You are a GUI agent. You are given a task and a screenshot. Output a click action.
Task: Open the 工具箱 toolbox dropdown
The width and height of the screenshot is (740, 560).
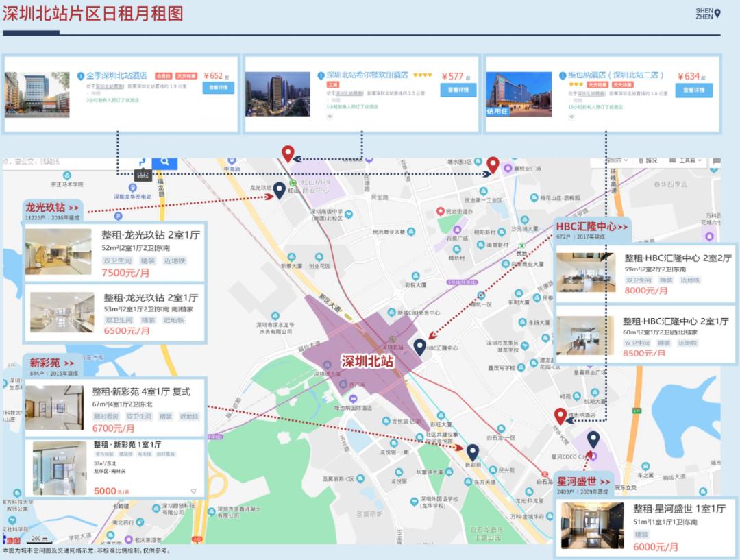(x=686, y=160)
